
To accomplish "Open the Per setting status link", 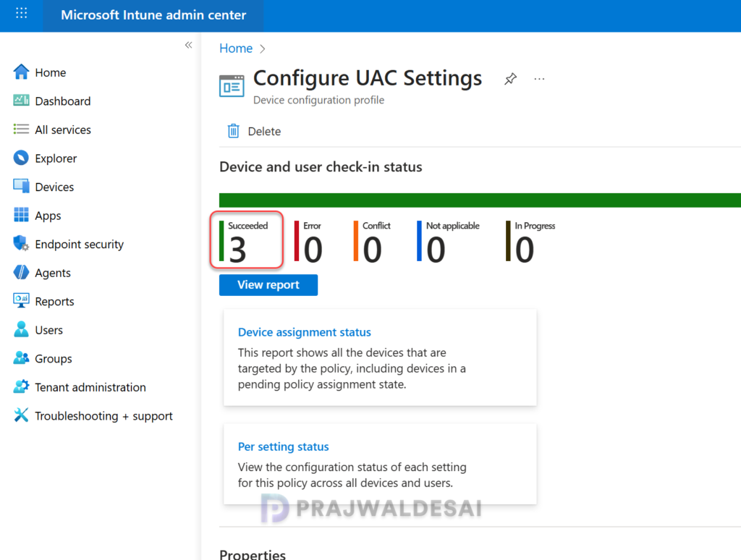I will pyautogui.click(x=284, y=446).
